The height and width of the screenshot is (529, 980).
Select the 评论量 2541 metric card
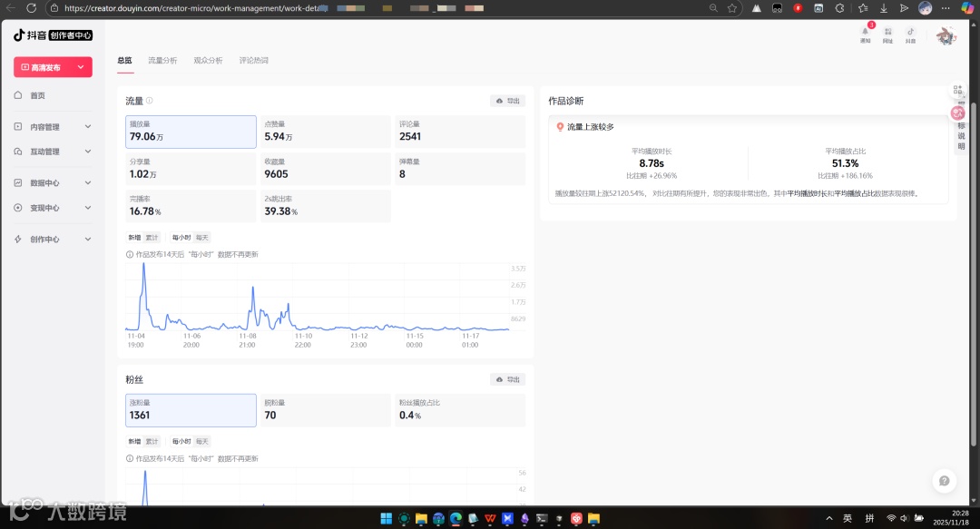tap(460, 132)
